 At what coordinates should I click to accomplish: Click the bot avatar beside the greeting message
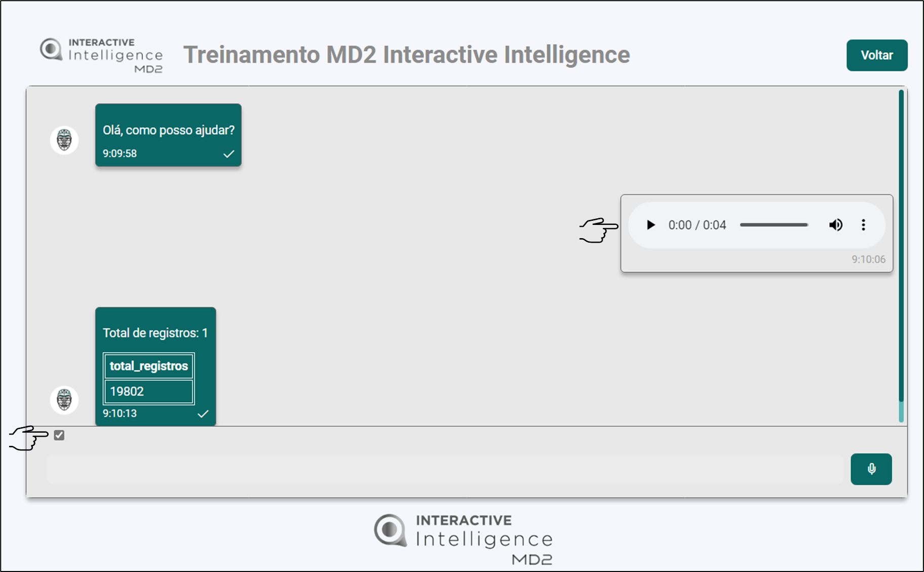point(64,140)
